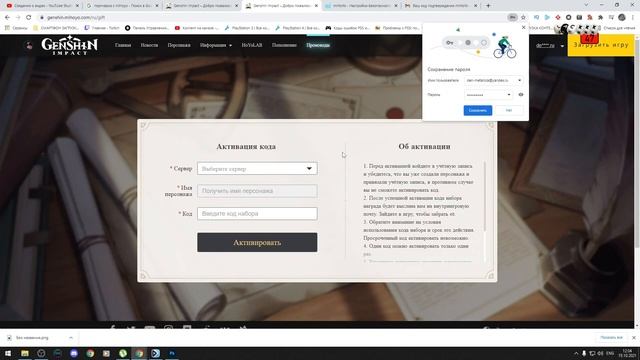
Task: Go to Главная in site navigation
Action: (123, 45)
